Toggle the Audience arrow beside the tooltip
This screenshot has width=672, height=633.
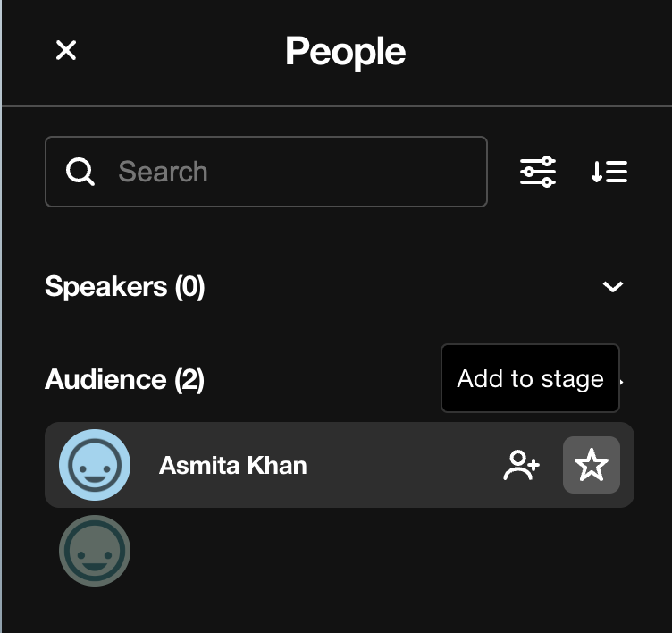(x=622, y=381)
